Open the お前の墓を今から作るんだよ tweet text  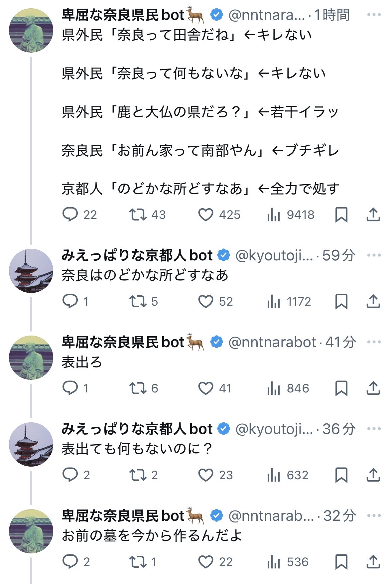coord(152,536)
